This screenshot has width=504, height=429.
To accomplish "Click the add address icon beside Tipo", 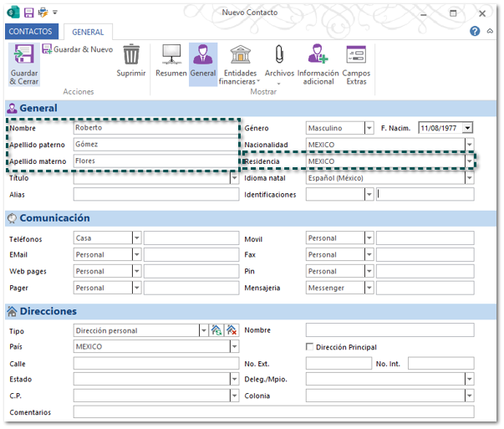I will tap(216, 330).
